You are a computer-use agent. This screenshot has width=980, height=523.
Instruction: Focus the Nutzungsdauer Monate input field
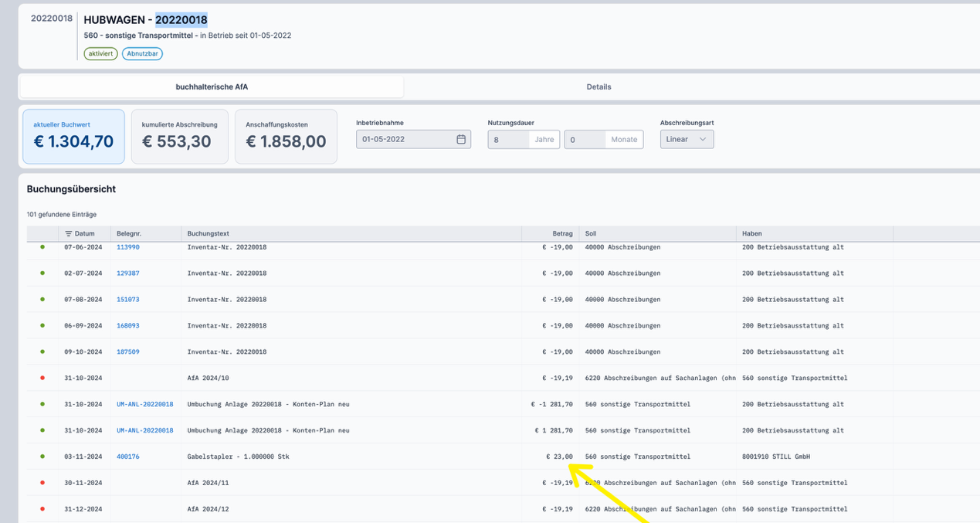click(585, 140)
